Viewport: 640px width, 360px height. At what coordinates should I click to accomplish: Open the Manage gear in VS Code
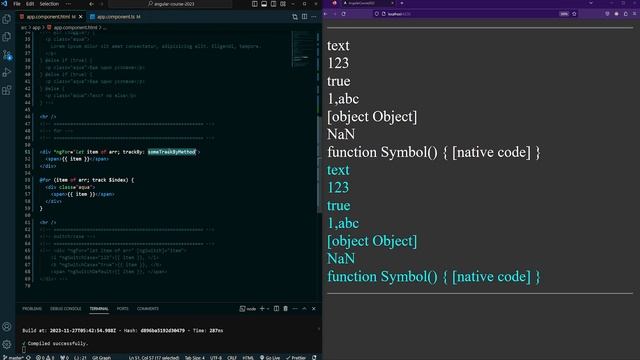tap(7, 344)
